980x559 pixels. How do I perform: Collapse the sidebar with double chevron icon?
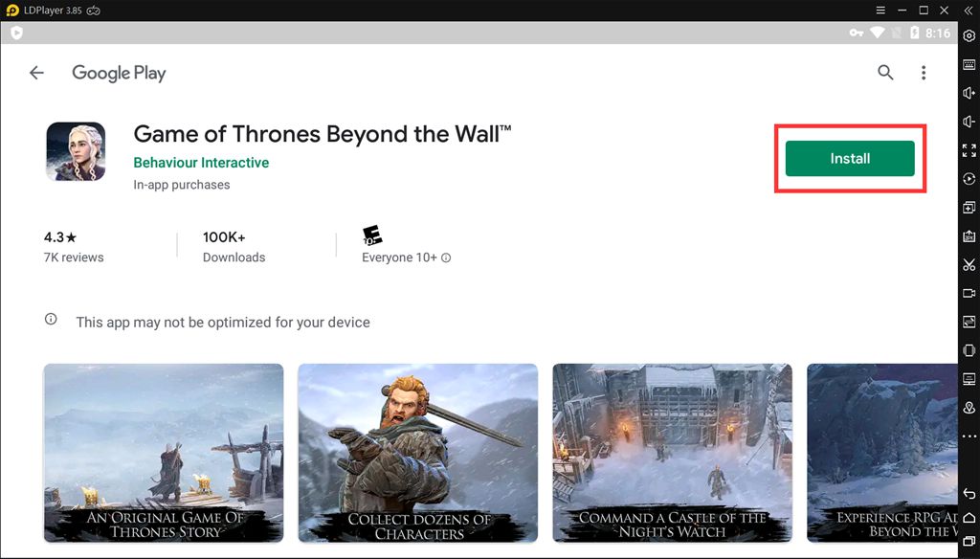[x=969, y=10]
